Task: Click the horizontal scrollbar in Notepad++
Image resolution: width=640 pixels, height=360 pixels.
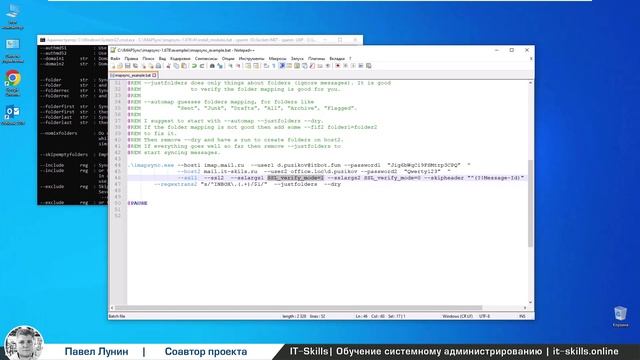Action: (x=298, y=308)
